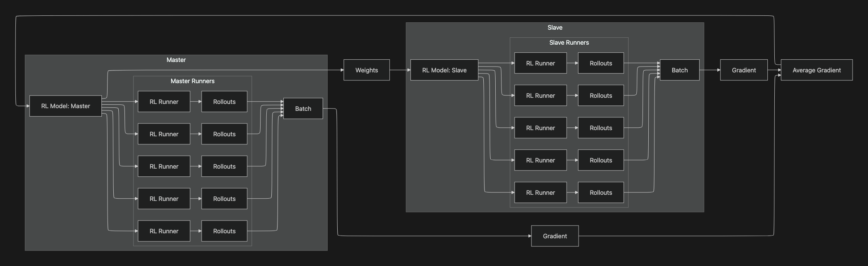
Task: Select topmost RL Runner in Master Runners
Action: point(164,102)
